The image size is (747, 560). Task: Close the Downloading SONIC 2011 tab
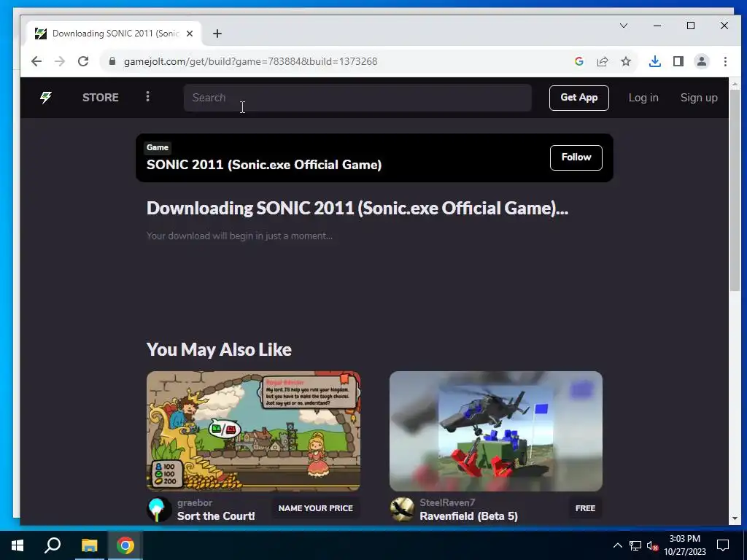pyautogui.click(x=190, y=34)
